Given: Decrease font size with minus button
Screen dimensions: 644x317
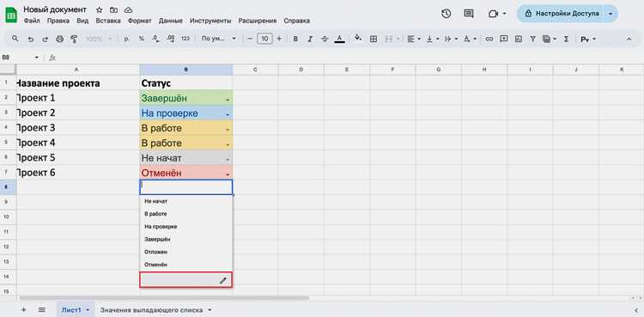Looking at the screenshot, I should 250,39.
